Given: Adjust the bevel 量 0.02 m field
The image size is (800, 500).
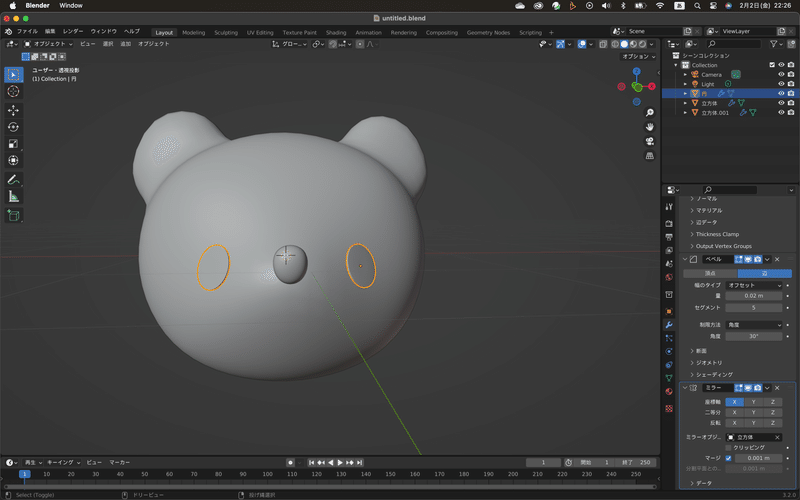Looking at the screenshot, I should [x=754, y=296].
